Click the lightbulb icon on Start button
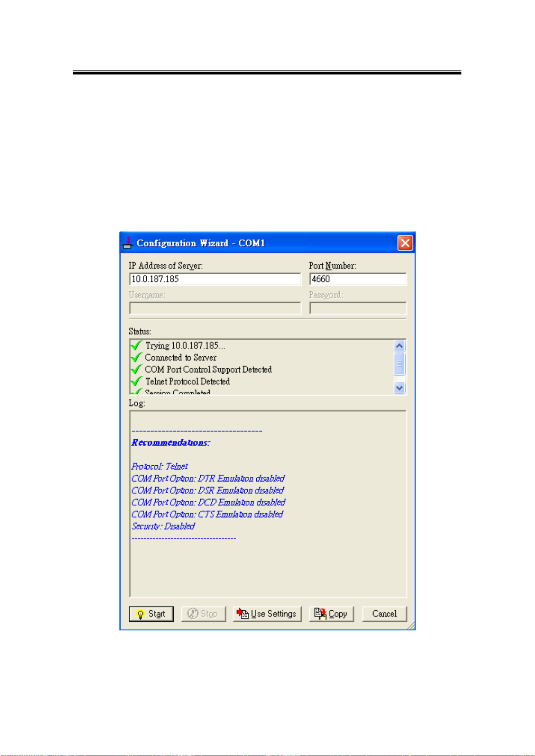The height and width of the screenshot is (756, 535). [140, 614]
